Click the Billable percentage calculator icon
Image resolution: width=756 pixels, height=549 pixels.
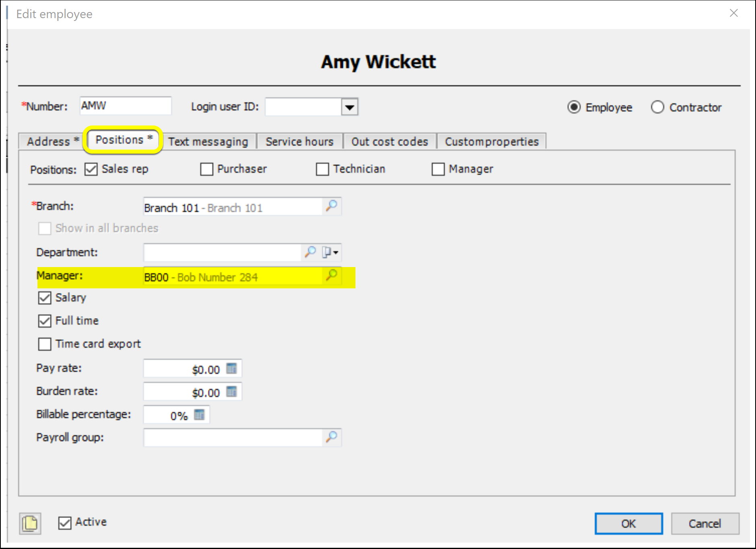[199, 415]
